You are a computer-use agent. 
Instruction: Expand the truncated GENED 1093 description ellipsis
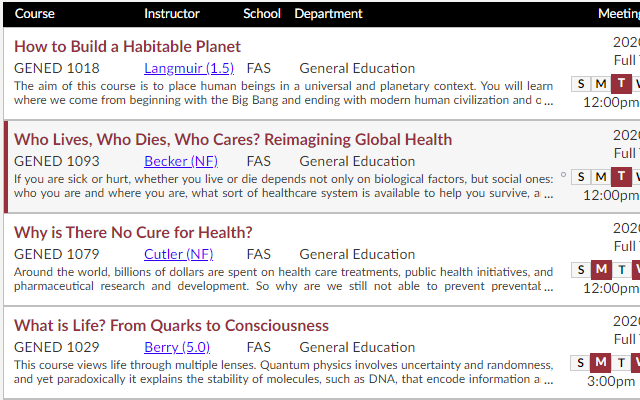pos(549,195)
